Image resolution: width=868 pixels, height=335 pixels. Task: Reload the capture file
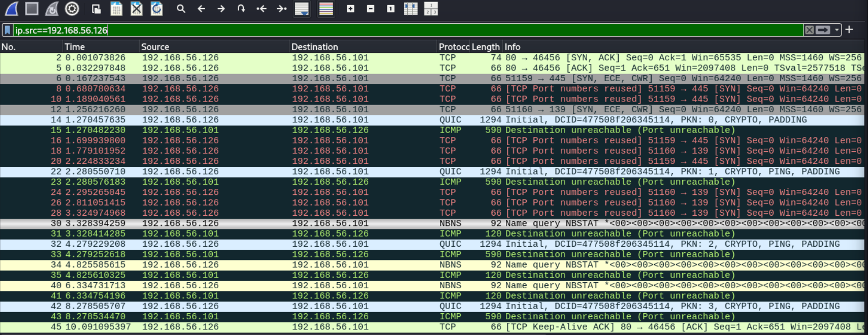pos(157,9)
